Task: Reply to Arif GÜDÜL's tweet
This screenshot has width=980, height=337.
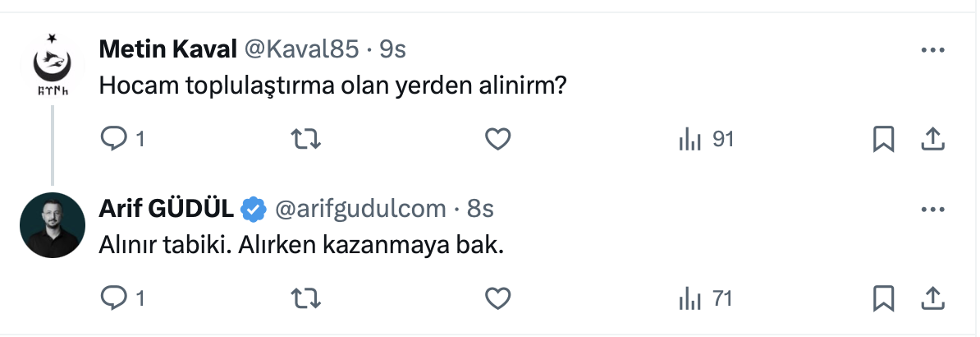Action: [111, 298]
